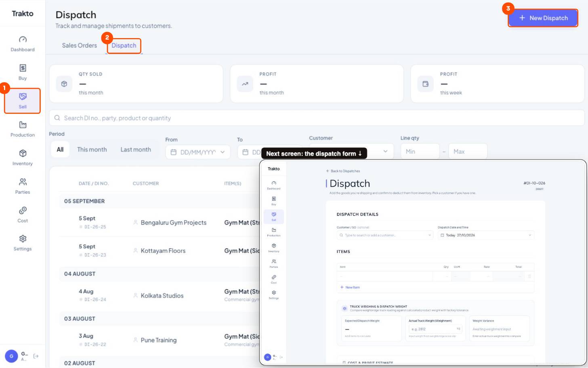This screenshot has height=368, width=588.
Task: Click the New Dispatch button
Action: (x=543, y=18)
